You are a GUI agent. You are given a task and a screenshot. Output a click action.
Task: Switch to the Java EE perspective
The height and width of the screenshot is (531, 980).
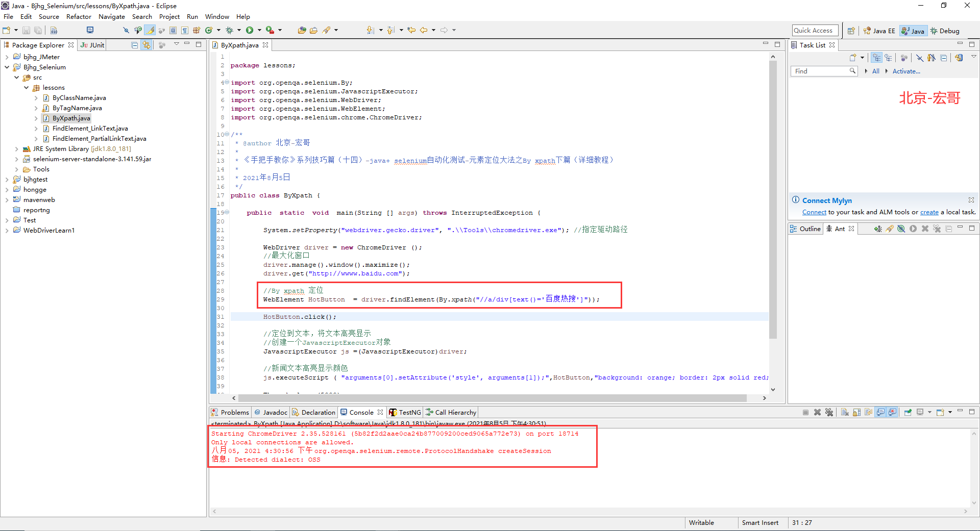click(x=879, y=31)
